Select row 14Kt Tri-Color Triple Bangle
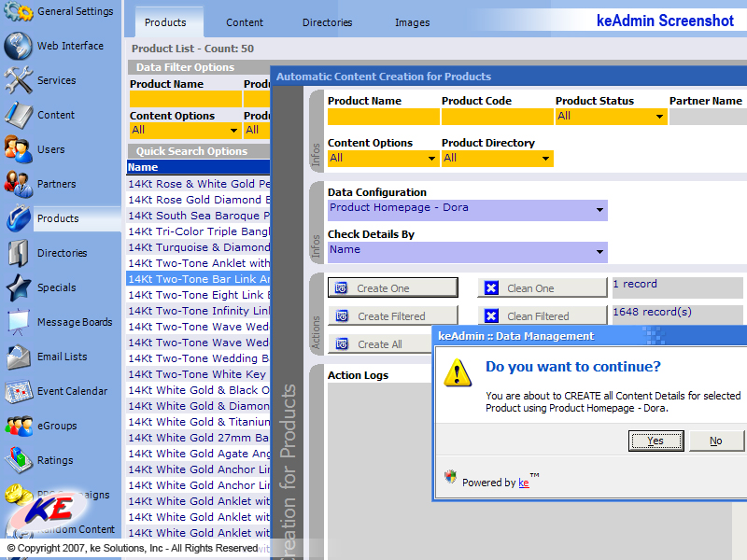This screenshot has height=560, width=747. click(199, 231)
